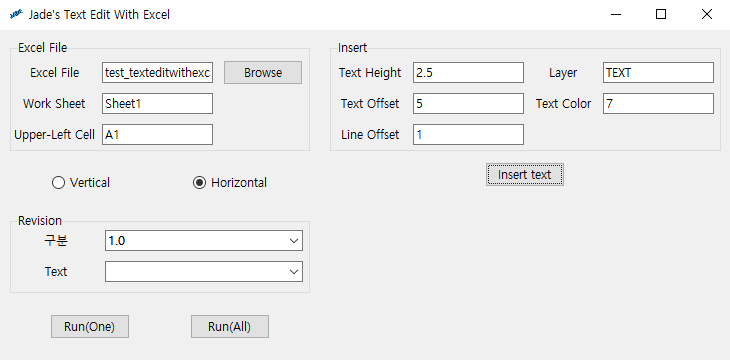
Task: Select the Vertical radio button
Action: point(81,183)
